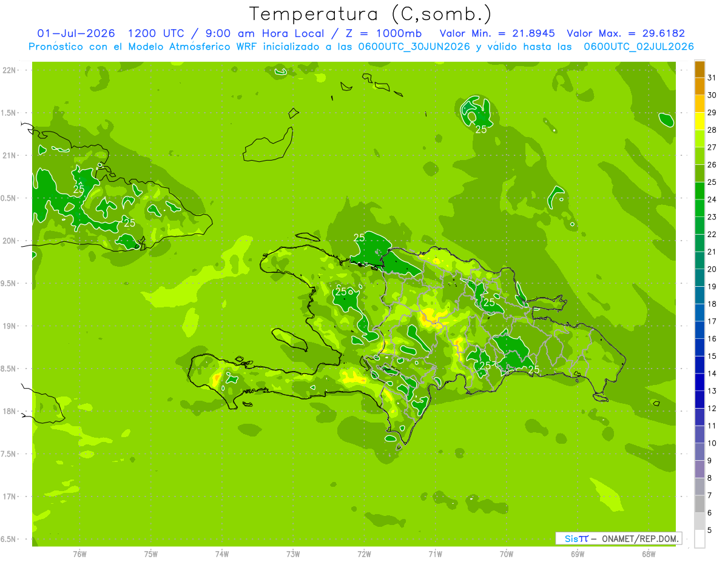Select the '01-Jul-2026' forecast date text
The height and width of the screenshot is (562, 728).
76,33
